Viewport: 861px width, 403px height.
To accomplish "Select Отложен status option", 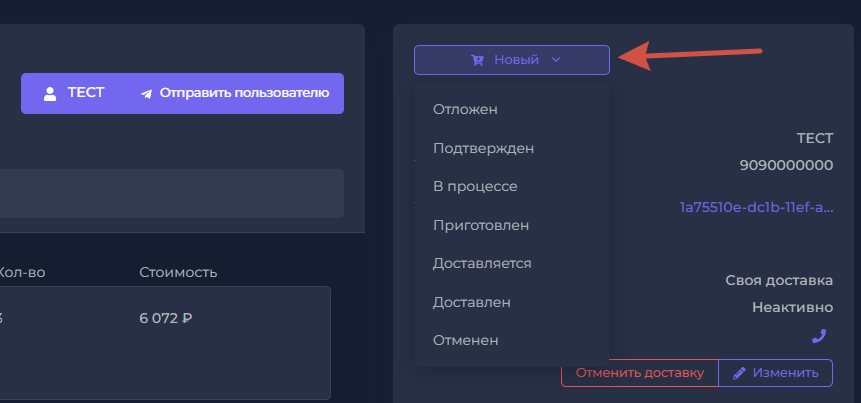I will point(465,109).
